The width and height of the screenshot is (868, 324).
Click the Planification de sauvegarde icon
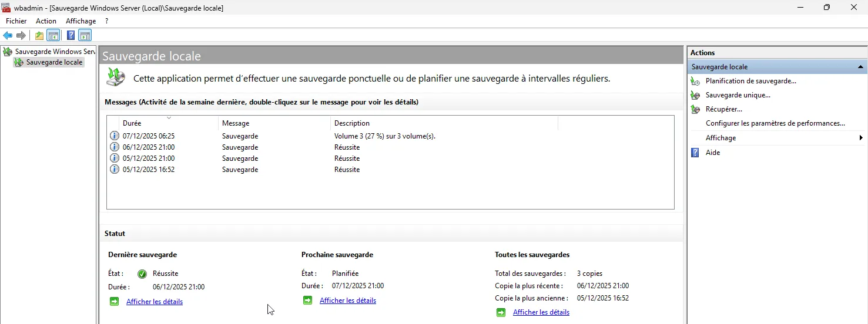click(695, 81)
